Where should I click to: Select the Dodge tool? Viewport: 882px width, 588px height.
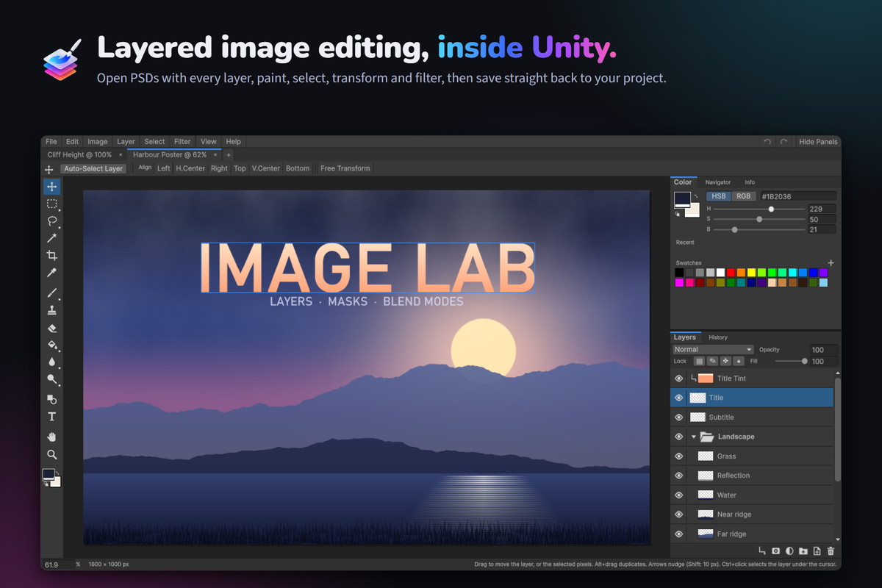pyautogui.click(x=52, y=379)
